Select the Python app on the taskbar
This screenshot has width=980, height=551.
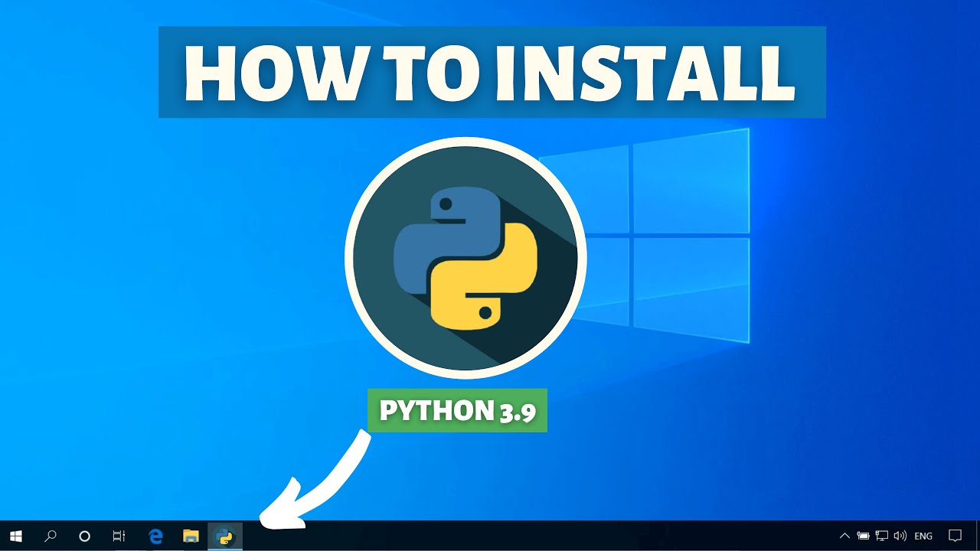click(225, 536)
